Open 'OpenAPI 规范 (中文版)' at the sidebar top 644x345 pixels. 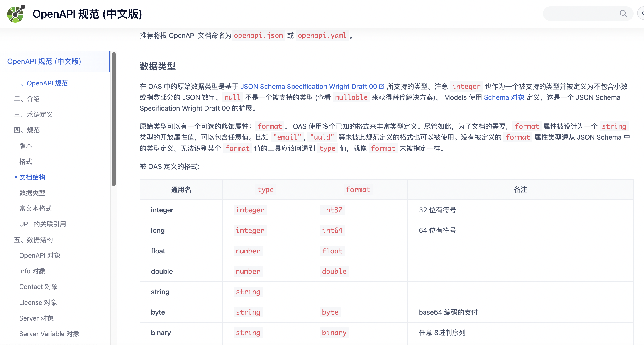pyautogui.click(x=44, y=61)
